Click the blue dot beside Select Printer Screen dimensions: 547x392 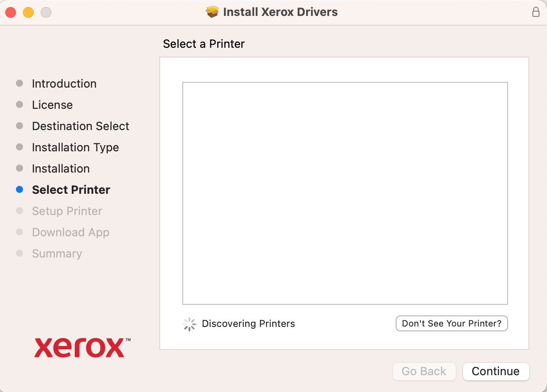19,189
